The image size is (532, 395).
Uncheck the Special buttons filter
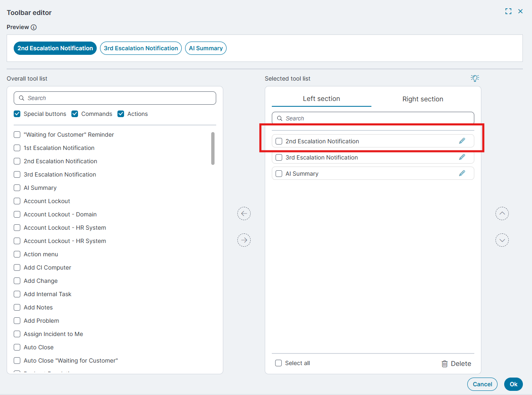click(x=17, y=114)
